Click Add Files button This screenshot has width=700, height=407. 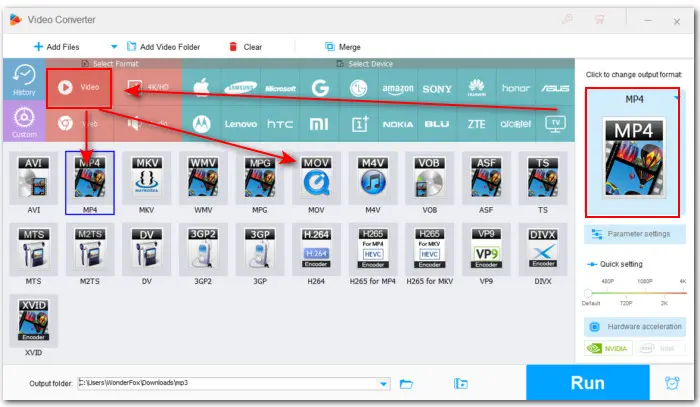pyautogui.click(x=57, y=47)
